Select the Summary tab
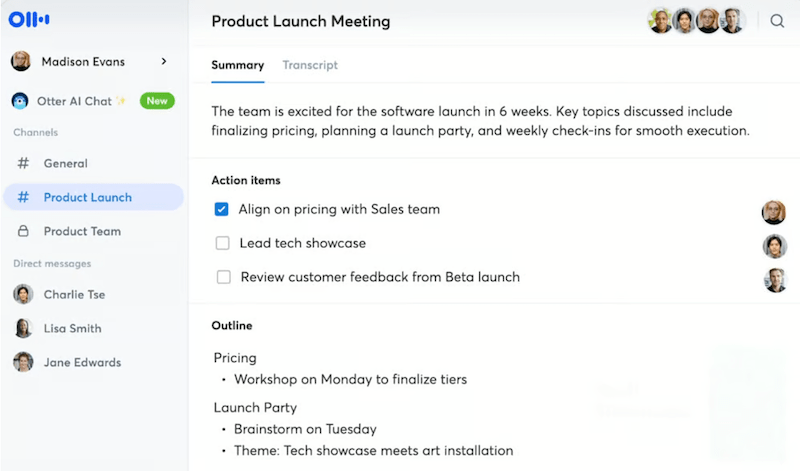800x471 pixels. [x=238, y=65]
